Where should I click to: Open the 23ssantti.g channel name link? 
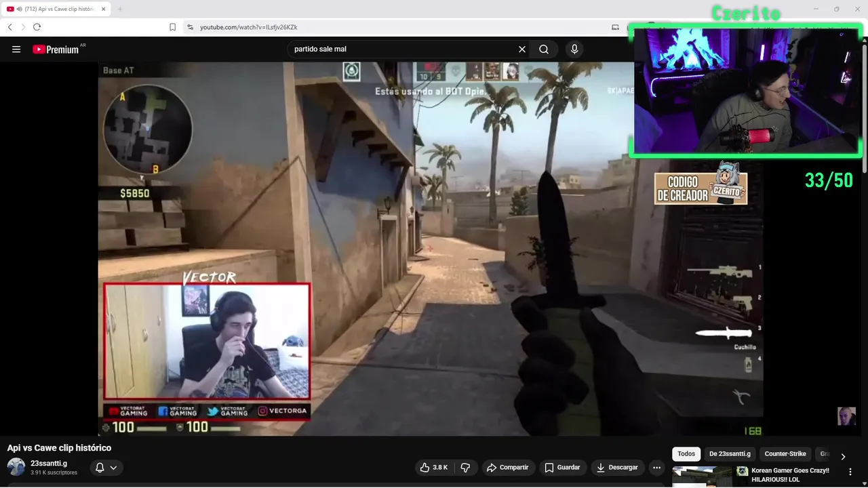point(49,464)
